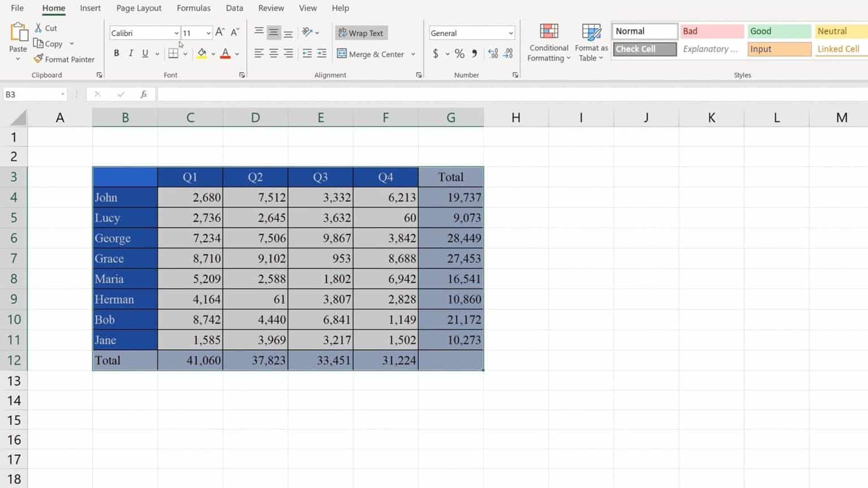
Task: Apply Percent Style number format
Action: pos(459,54)
